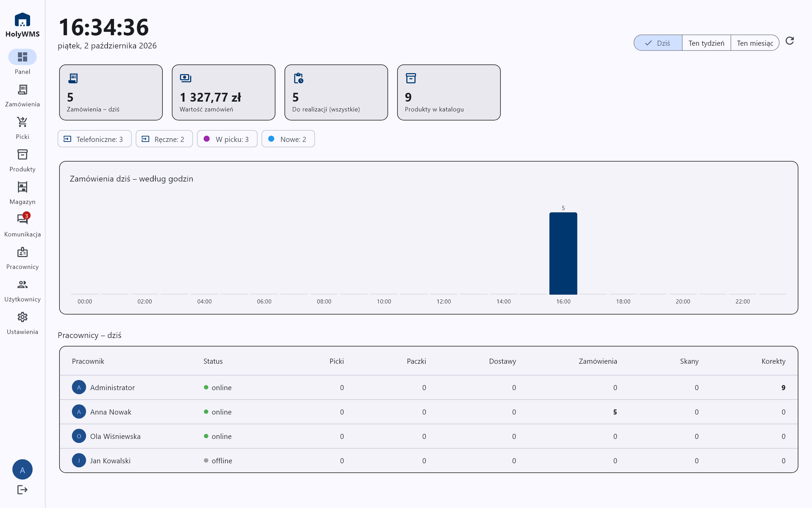Open the Zamówienia – dziś card
Screen dimensions: 812x508
[x=111, y=92]
